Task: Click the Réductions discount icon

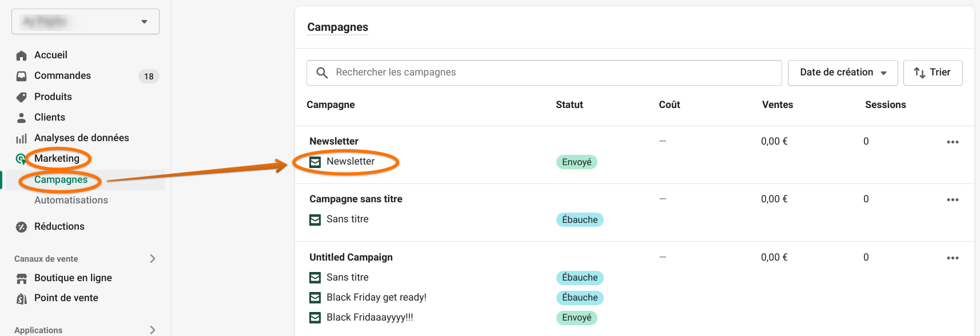Action: pyautogui.click(x=22, y=227)
